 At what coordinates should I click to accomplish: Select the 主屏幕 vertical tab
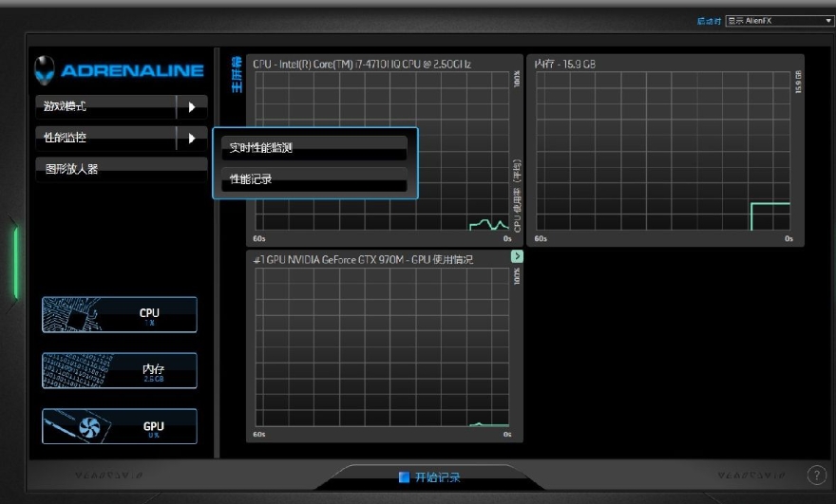(x=237, y=75)
